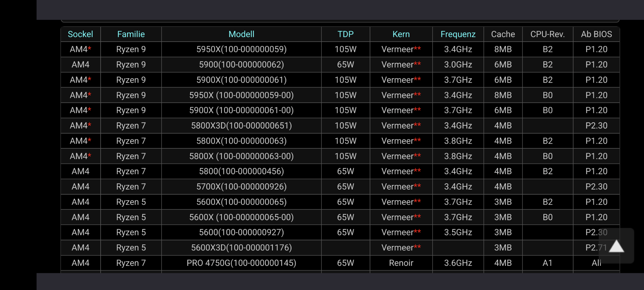644x290 pixels.
Task: Select model 5600X(100-000000065) cell
Action: 241,202
